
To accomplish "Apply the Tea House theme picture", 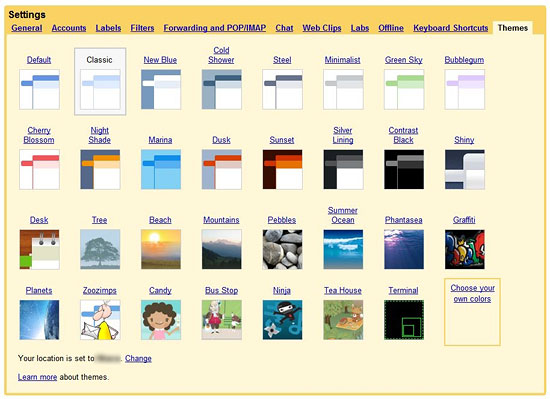I will click(x=343, y=320).
